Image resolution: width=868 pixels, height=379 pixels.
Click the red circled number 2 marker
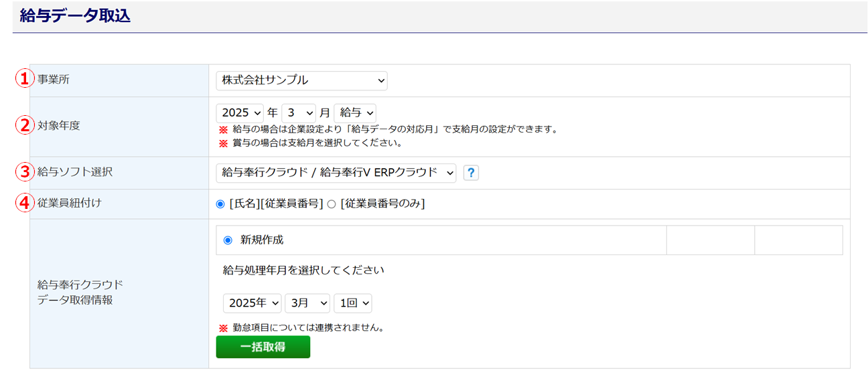[x=24, y=125]
